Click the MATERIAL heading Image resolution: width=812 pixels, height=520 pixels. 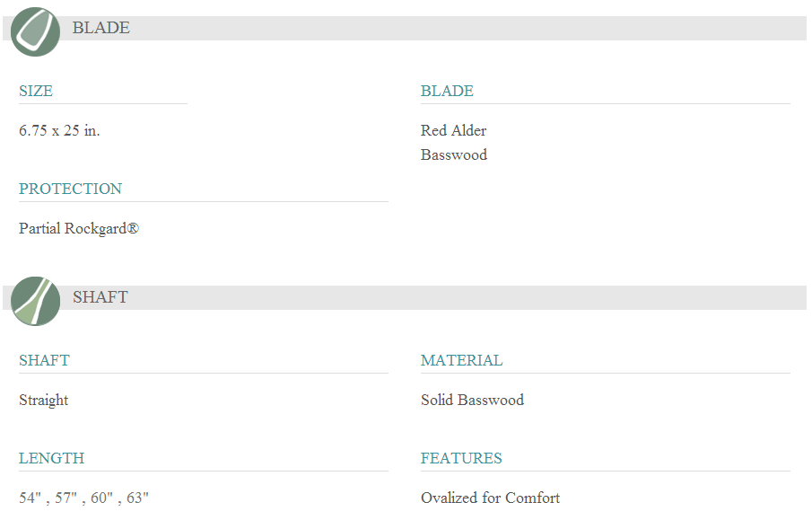(461, 360)
